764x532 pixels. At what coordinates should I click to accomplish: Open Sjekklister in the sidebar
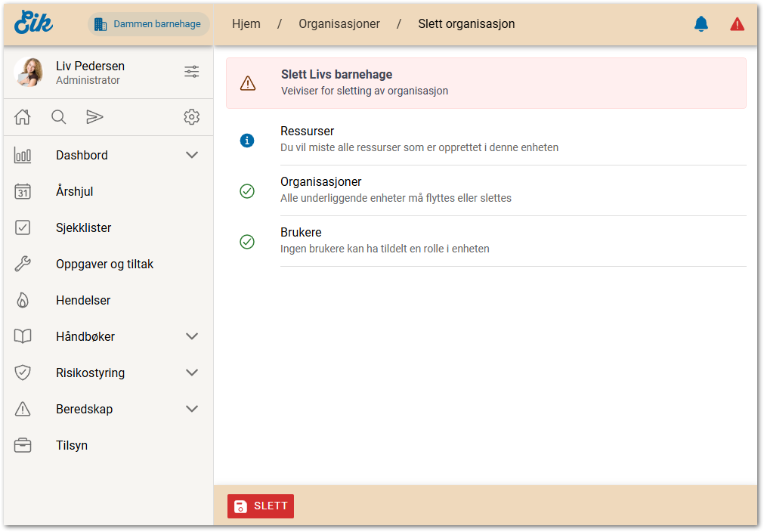pos(83,227)
